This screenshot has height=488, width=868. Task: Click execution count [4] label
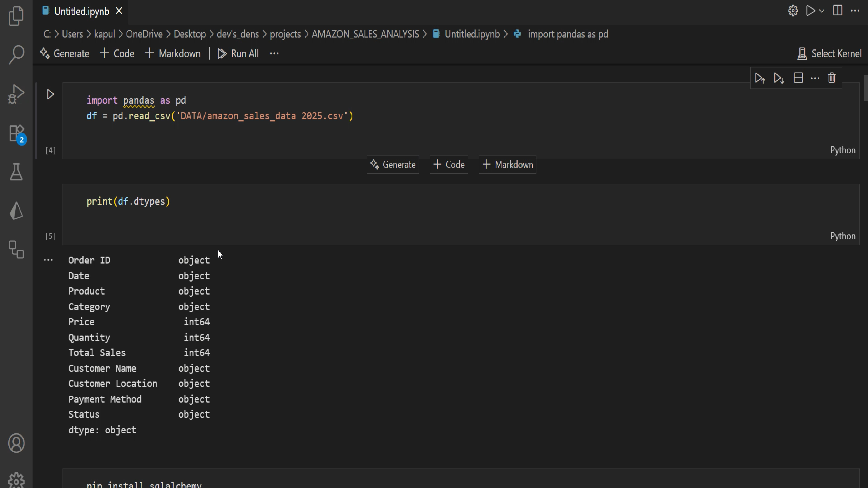[x=51, y=150]
